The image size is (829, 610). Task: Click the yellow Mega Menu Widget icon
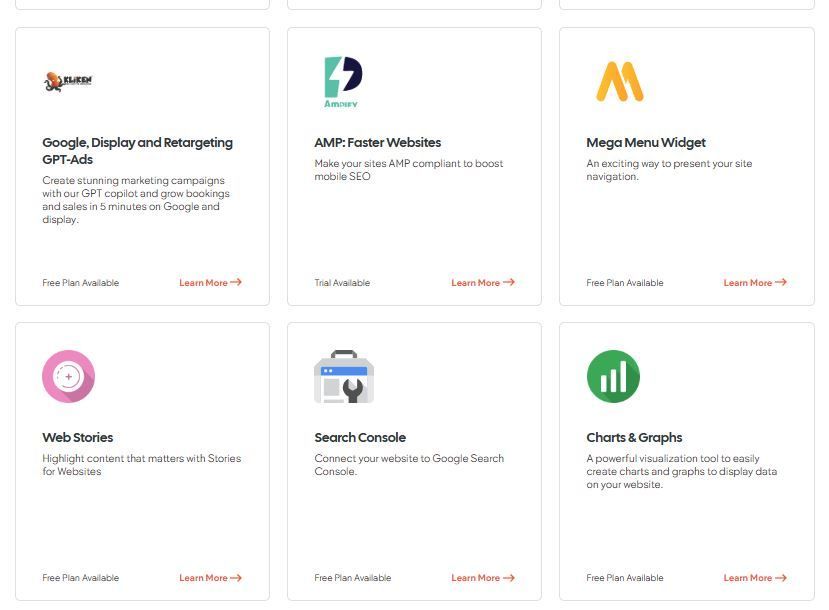point(620,81)
